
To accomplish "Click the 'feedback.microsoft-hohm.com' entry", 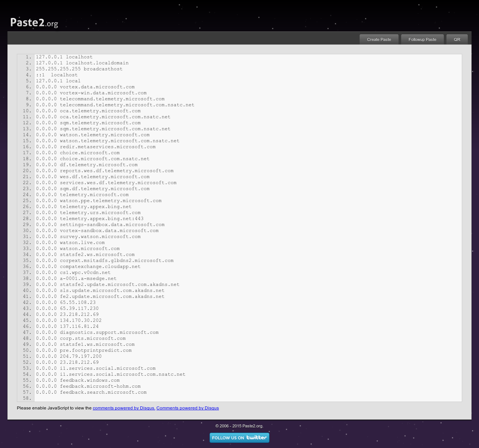I will (x=100, y=386).
